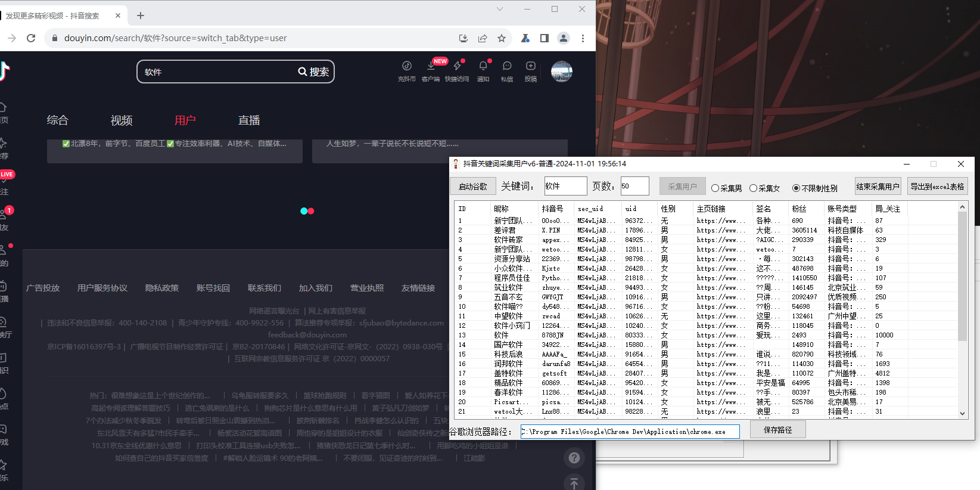This screenshot has width=980, height=490.
Task: Select table row 盖特软件
Action: pyautogui.click(x=707, y=373)
